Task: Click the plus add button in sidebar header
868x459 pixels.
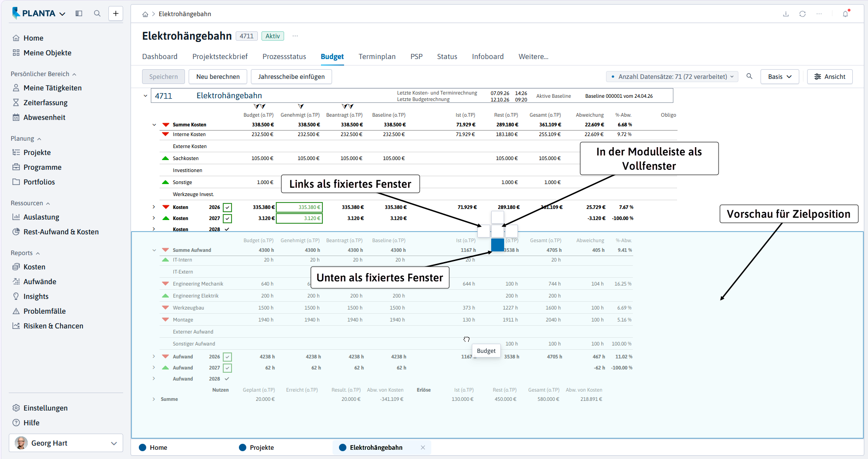Action: 116,13
